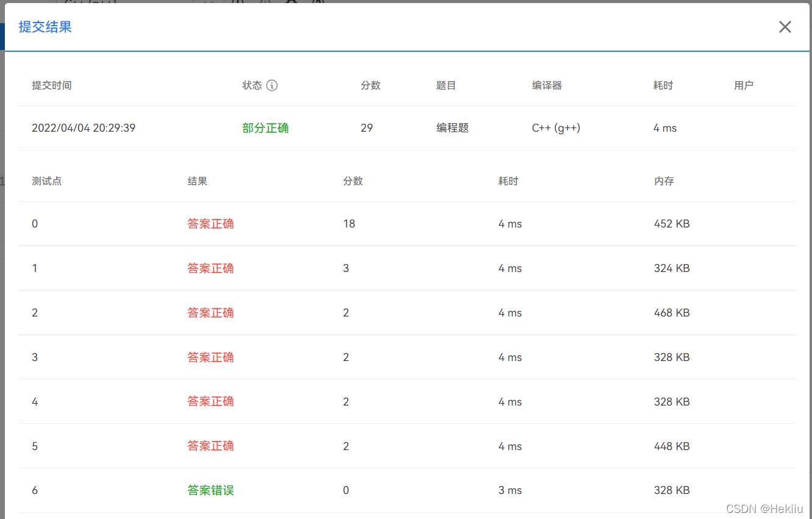
Task: Click the 答案正确 result for test point 3
Action: (211, 357)
